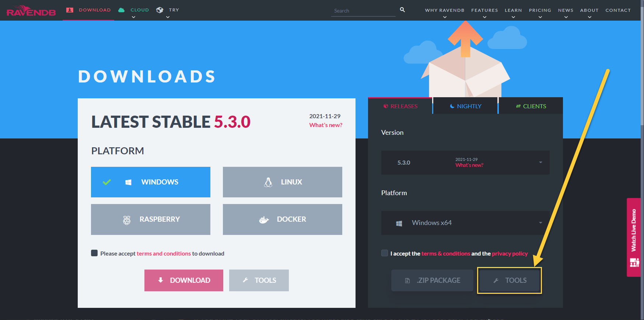Screen dimensions: 644x320
Task: Click the Search input field
Action: [x=363, y=11]
